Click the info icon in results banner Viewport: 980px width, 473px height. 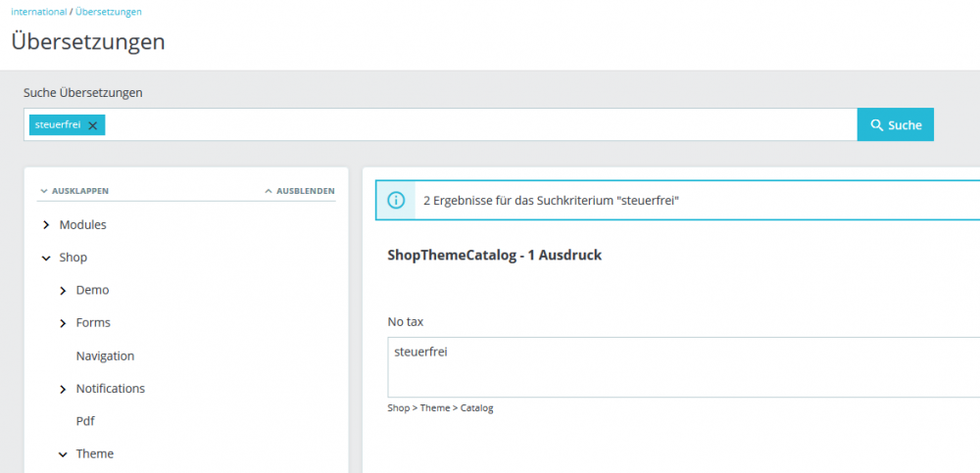click(x=396, y=200)
